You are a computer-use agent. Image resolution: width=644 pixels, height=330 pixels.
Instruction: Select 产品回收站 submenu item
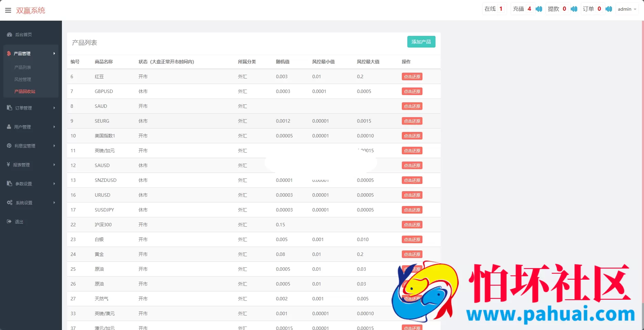click(x=25, y=92)
